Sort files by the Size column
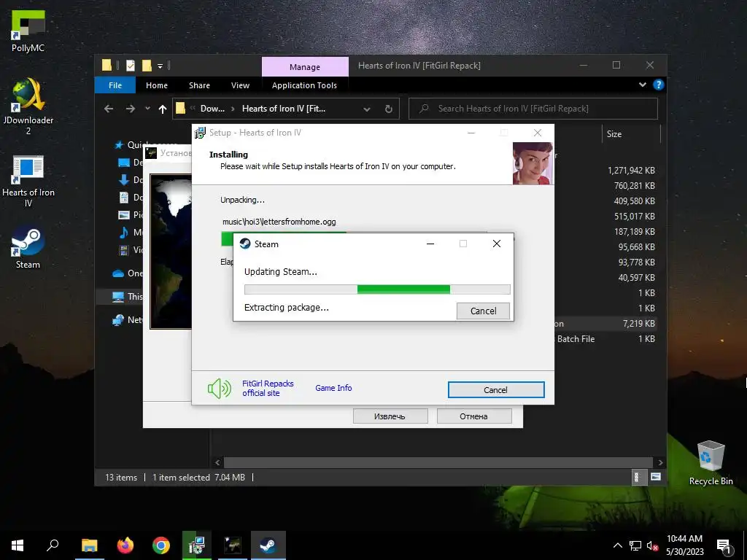 (x=631, y=134)
